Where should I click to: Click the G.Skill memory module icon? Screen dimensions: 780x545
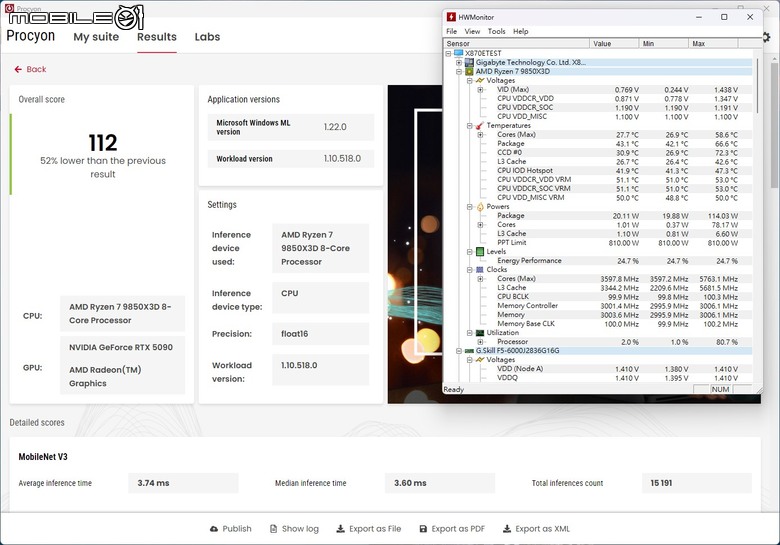469,351
